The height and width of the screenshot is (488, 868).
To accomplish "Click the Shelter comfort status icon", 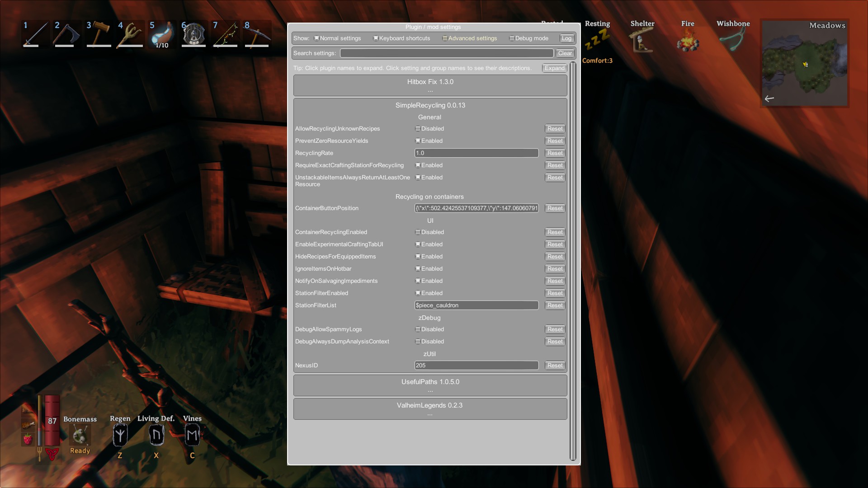I will pos(642,42).
